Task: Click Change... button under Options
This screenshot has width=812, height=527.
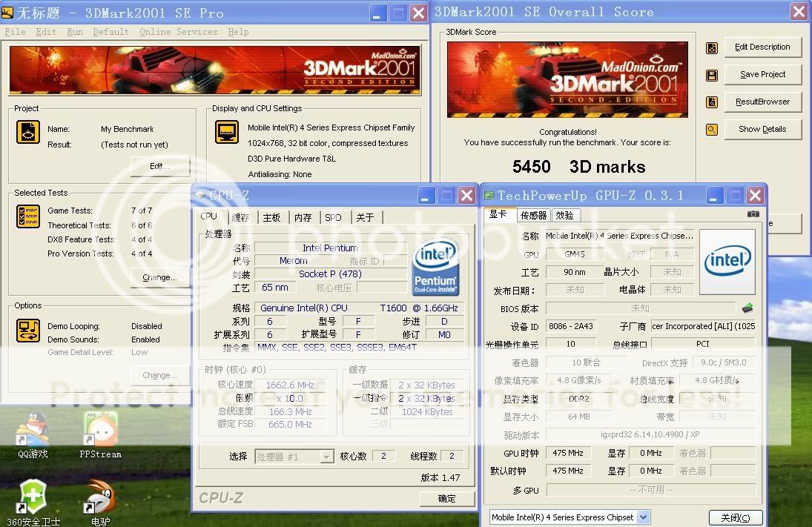Action: [159, 375]
